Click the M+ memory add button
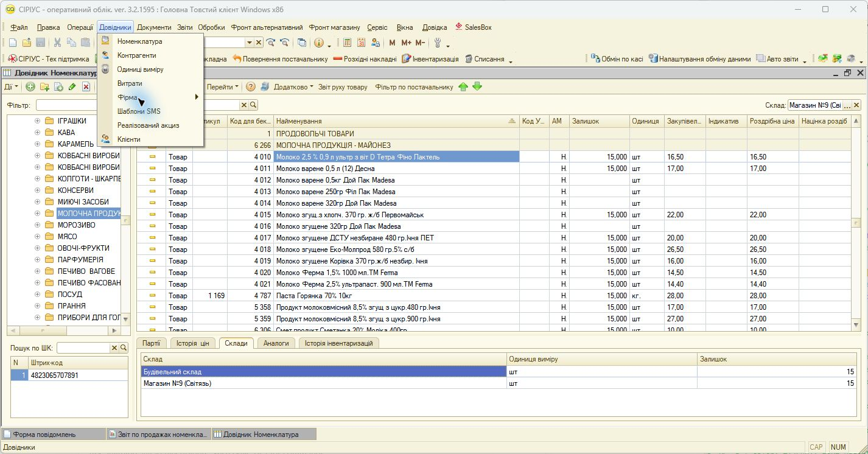This screenshot has height=454, width=868. [x=407, y=43]
